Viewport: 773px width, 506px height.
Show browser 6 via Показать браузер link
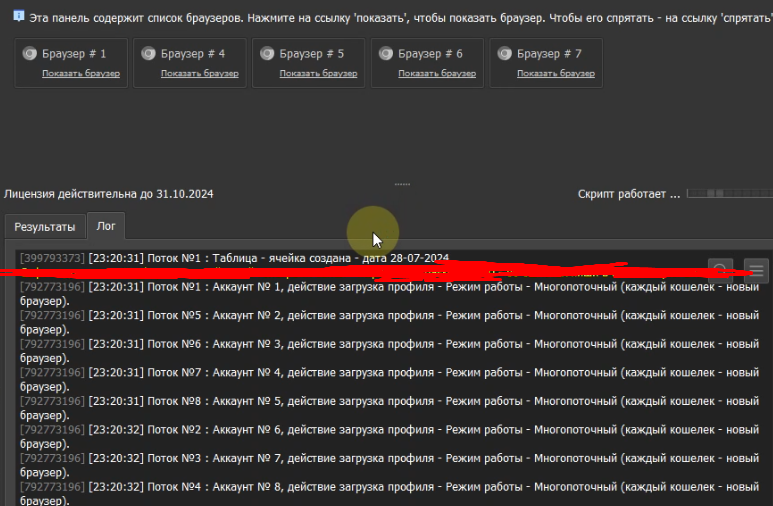436,73
